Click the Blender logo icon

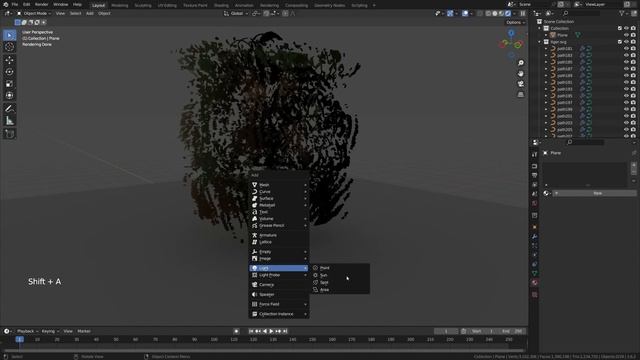tap(5, 4)
